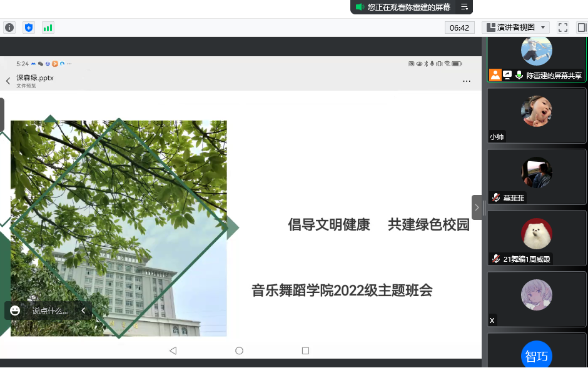Select participant X anime avatar
This screenshot has width=588, height=368.
(x=537, y=295)
